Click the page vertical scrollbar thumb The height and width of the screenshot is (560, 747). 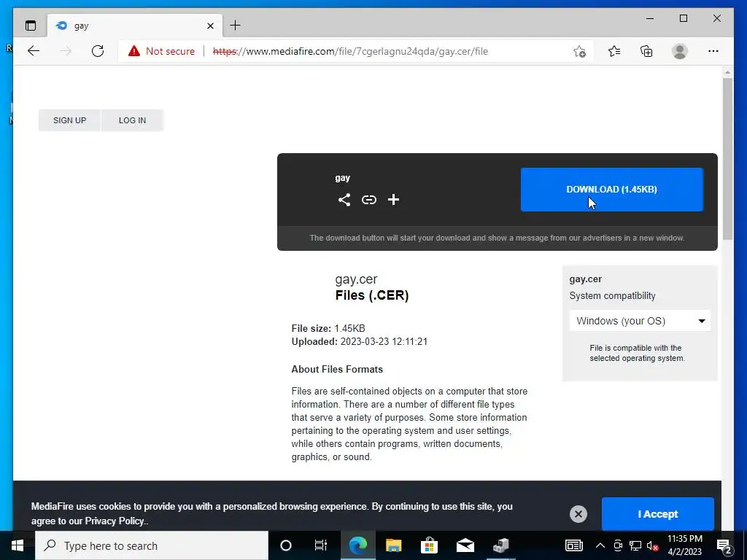point(727,158)
